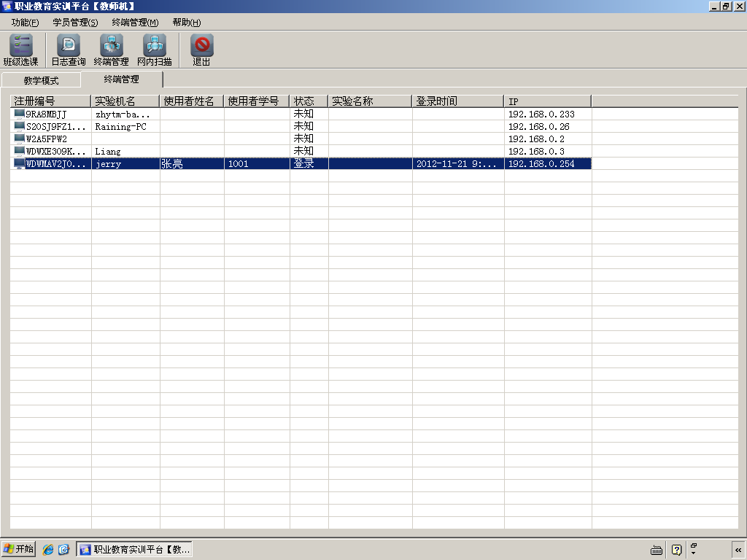Click the computer icon for WDWMAV2J0 row

pos(20,163)
